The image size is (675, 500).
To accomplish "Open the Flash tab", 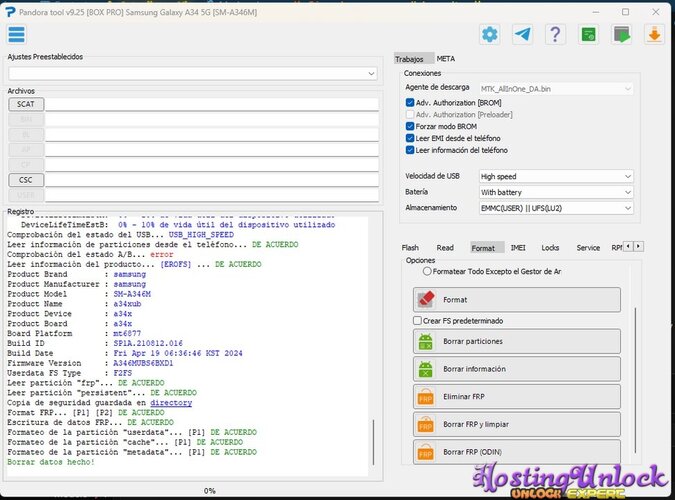I will [410, 248].
